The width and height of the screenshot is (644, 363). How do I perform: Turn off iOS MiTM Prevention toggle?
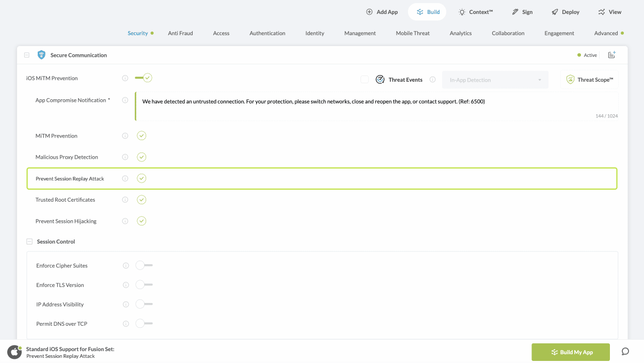click(144, 78)
